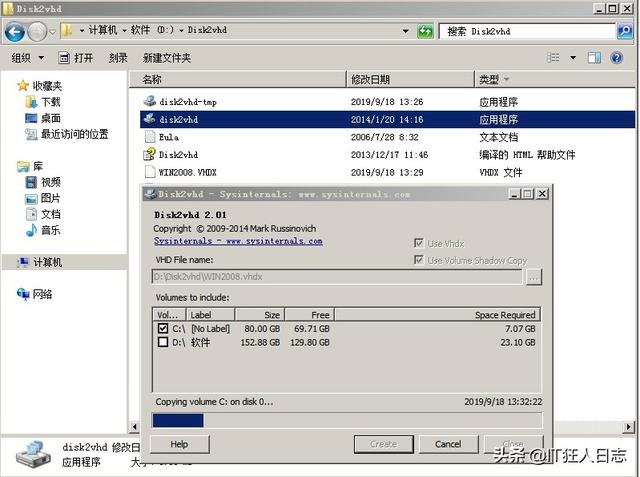Viewport: 640px width, 477px height.
Task: Open recent pages dropdown next to forward
Action: [x=52, y=32]
